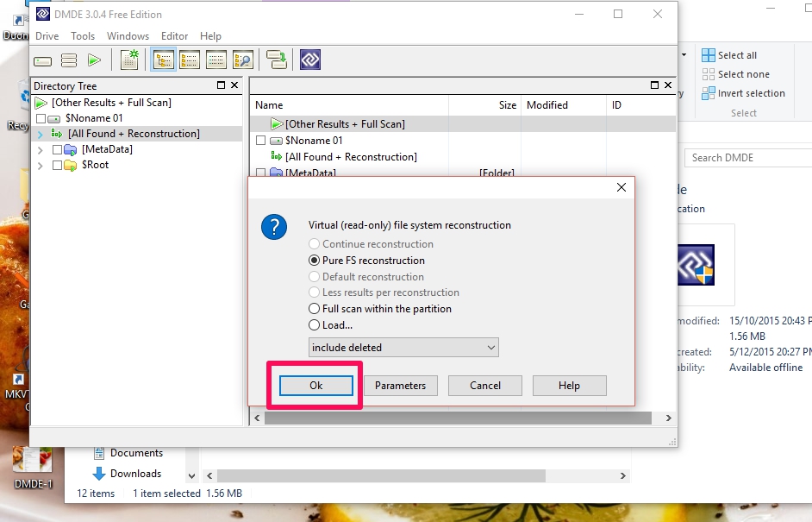Open the 'include deleted' dropdown

click(x=403, y=348)
